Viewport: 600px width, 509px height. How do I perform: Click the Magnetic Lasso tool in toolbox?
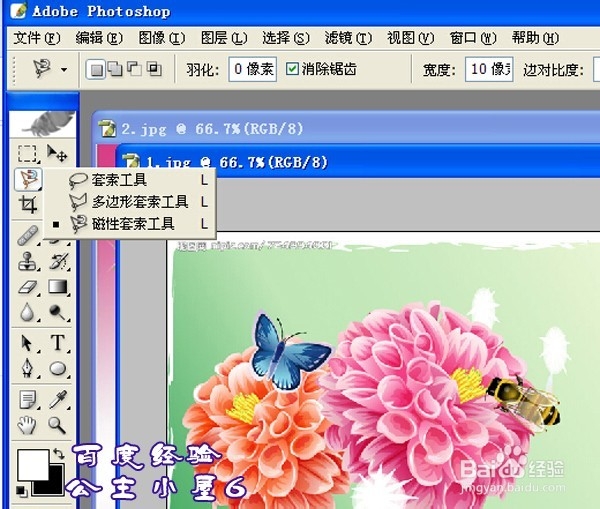coord(28,179)
